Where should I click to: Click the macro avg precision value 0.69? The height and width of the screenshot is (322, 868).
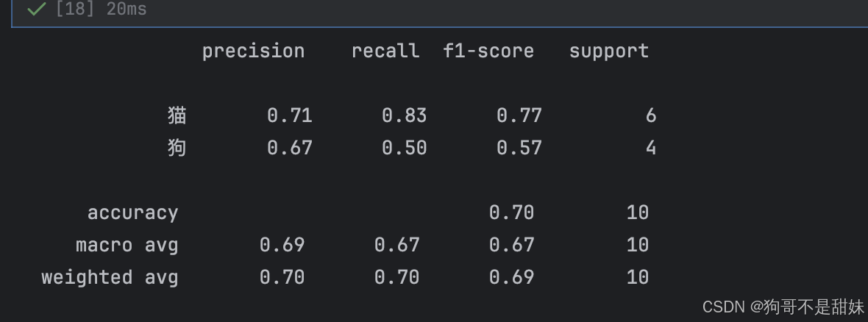tap(282, 245)
